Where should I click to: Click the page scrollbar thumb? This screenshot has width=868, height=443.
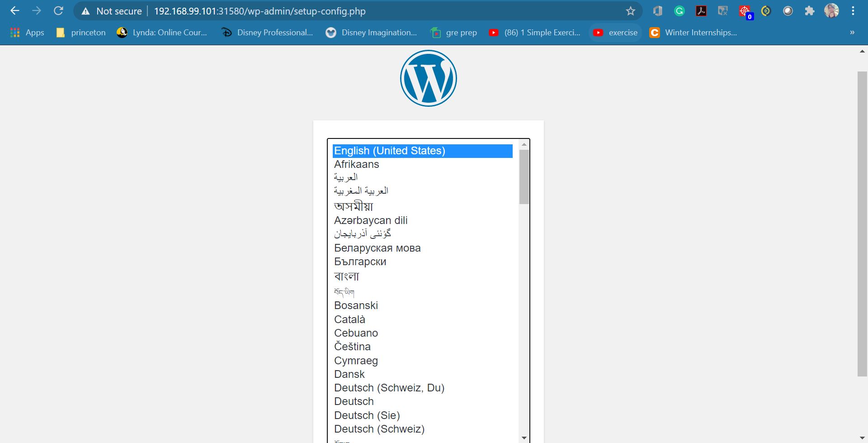(x=863, y=224)
